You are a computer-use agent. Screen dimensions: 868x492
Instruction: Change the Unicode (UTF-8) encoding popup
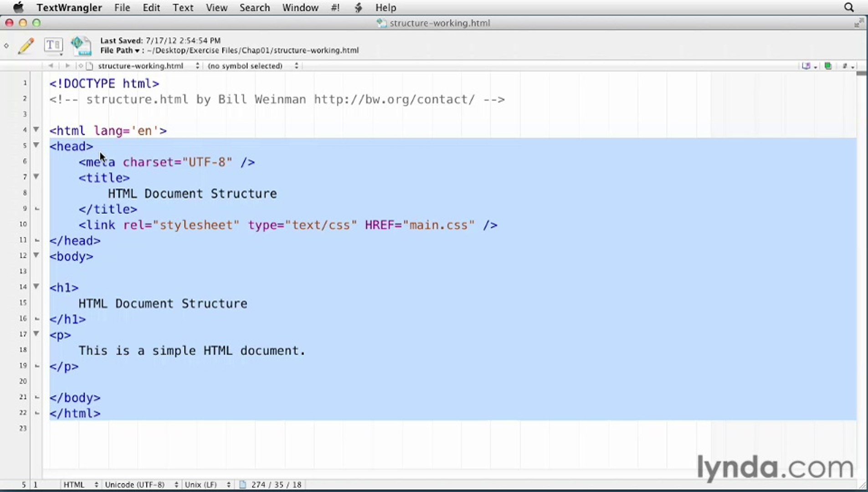click(x=142, y=485)
